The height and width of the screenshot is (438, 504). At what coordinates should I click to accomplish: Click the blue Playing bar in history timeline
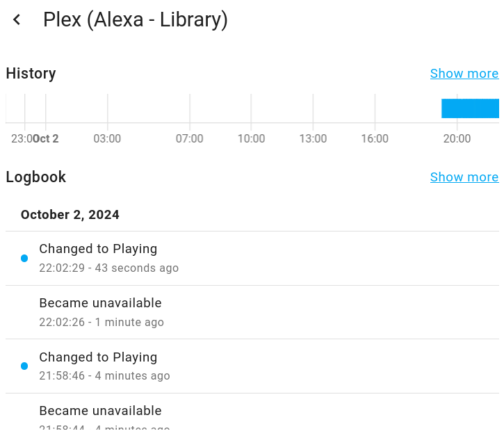470,108
